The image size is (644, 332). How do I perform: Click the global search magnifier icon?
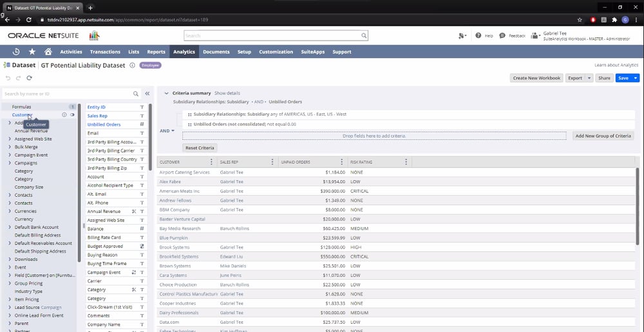[364, 35]
